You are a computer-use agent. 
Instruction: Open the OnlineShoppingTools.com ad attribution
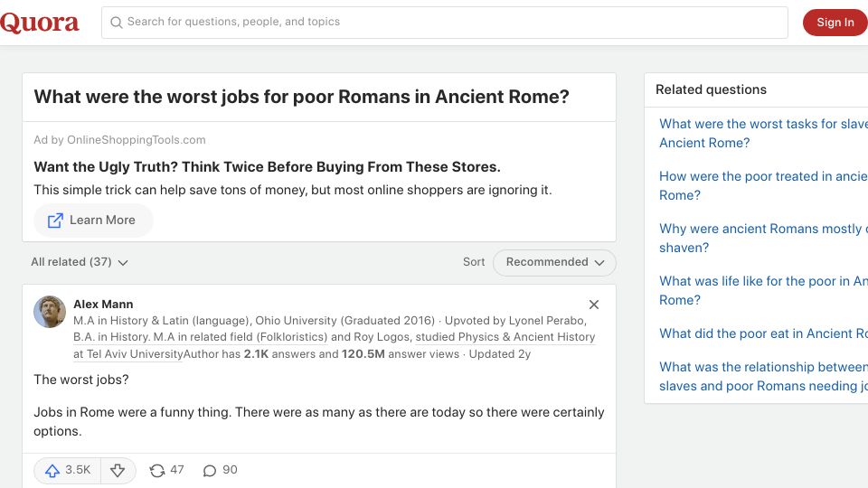pyautogui.click(x=119, y=140)
